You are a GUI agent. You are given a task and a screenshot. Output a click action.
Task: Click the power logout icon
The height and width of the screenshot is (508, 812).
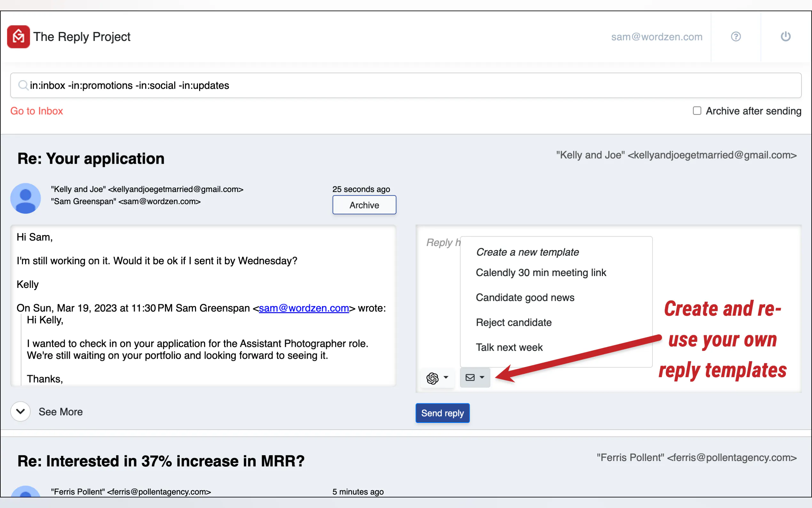tap(785, 36)
